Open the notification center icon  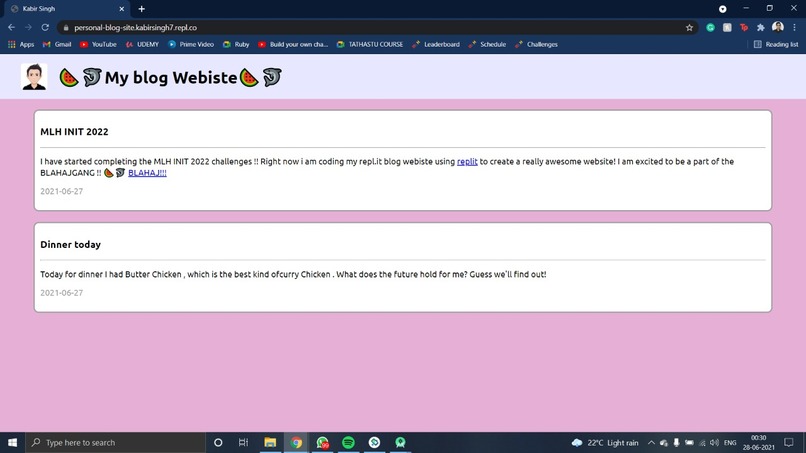coord(789,443)
